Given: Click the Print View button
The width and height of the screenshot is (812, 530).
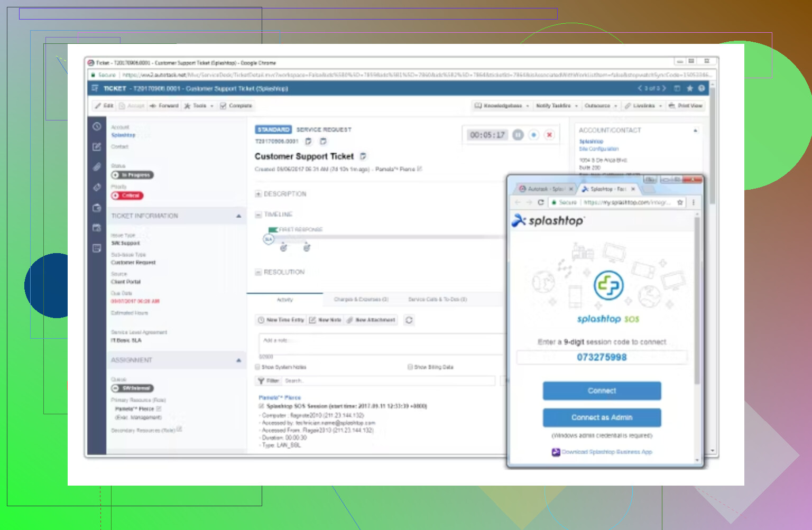Looking at the screenshot, I should (685, 106).
